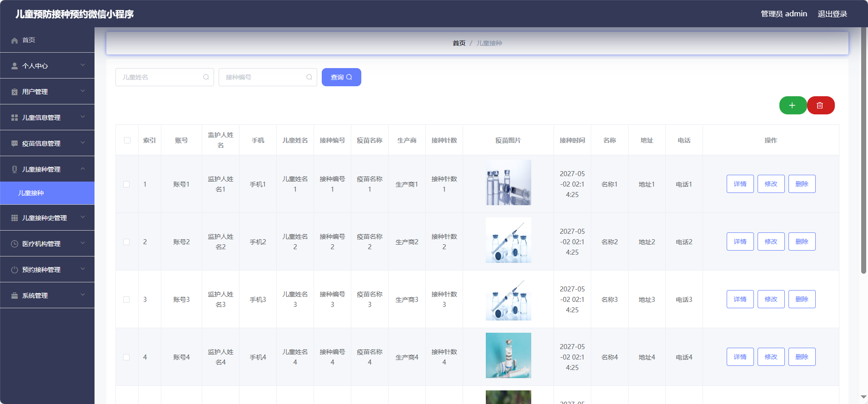
Task: Click the person icon for 个人中心
Action: 15,66
